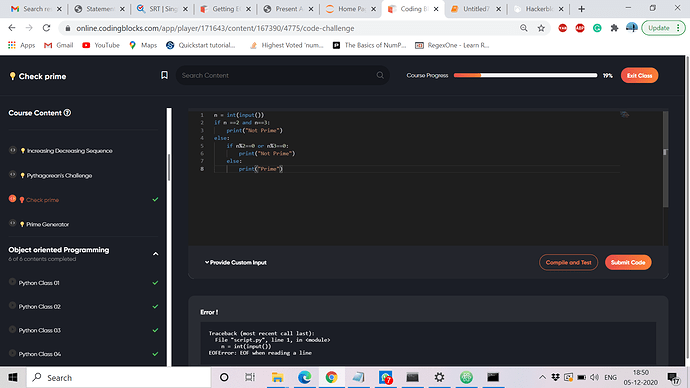Image resolution: width=690 pixels, height=388 pixels.
Task: Select the Check prime item
Action: 42,200
